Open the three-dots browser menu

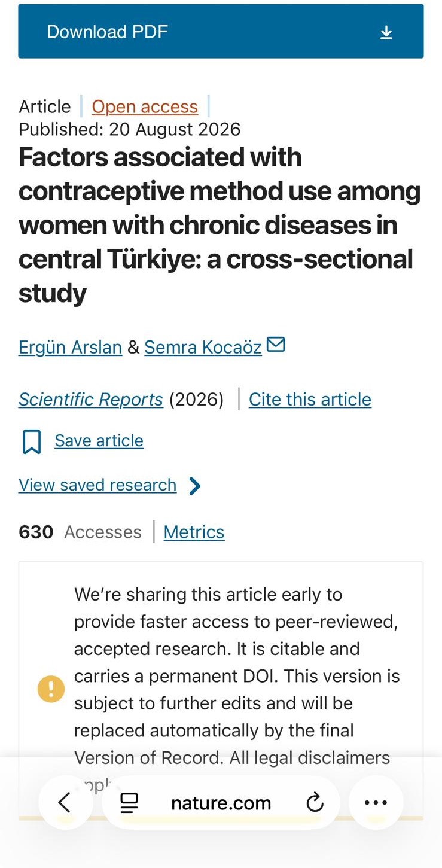point(376,802)
